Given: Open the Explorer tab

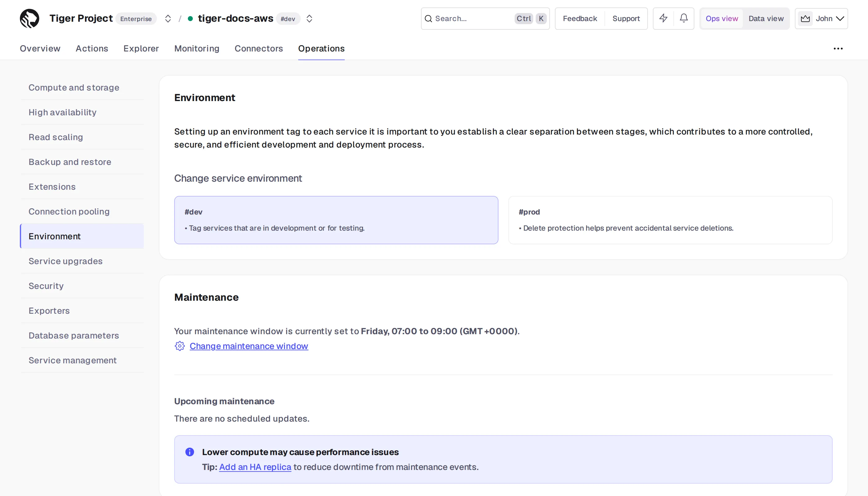Looking at the screenshot, I should pos(141,49).
